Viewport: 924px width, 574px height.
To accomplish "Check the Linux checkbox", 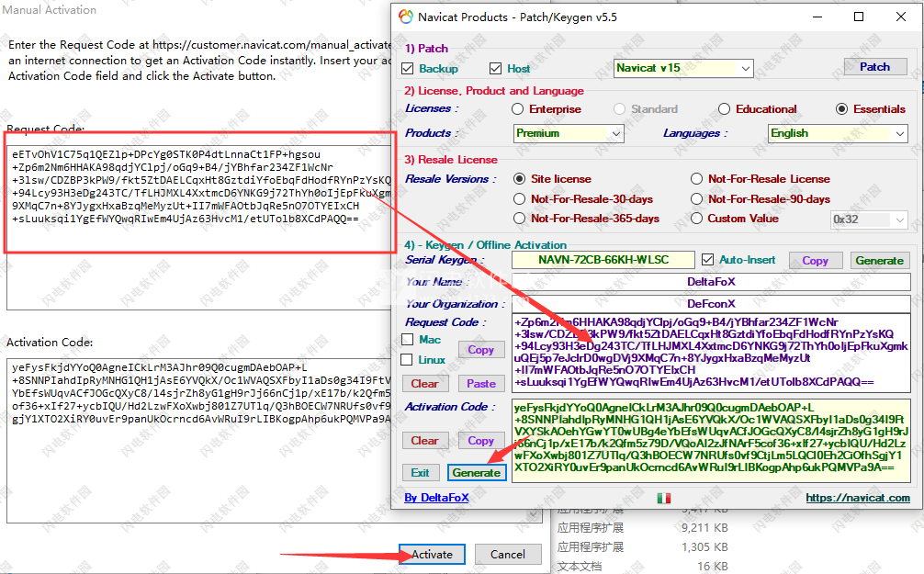I will [x=407, y=359].
